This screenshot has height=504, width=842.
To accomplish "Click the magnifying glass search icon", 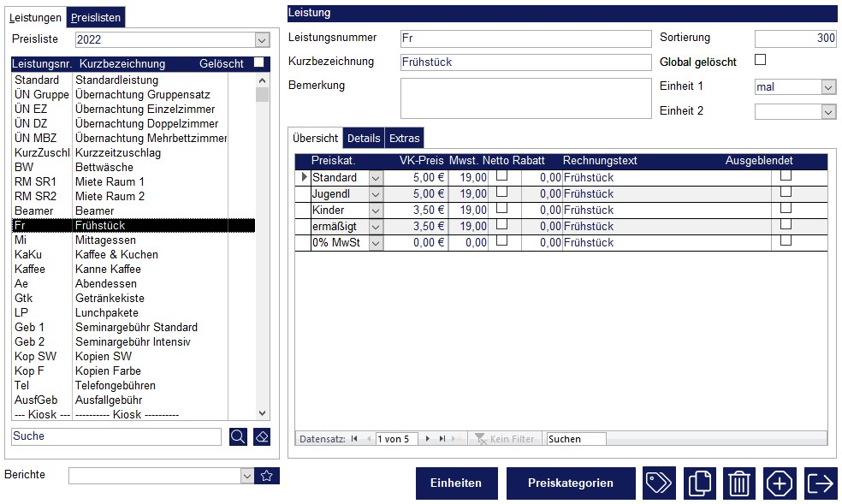I will click(238, 436).
